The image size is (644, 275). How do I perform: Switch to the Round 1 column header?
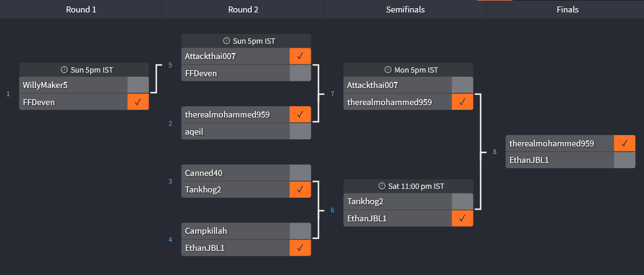(81, 9)
